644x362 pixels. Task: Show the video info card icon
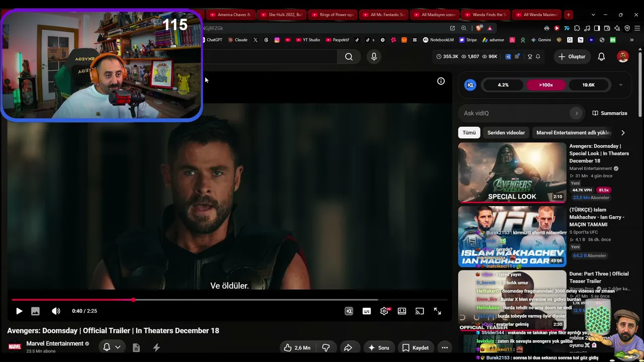pyautogui.click(x=441, y=81)
